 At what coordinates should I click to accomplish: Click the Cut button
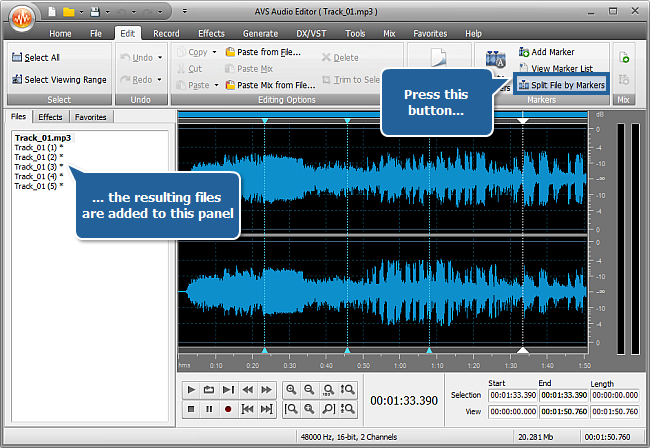189,69
